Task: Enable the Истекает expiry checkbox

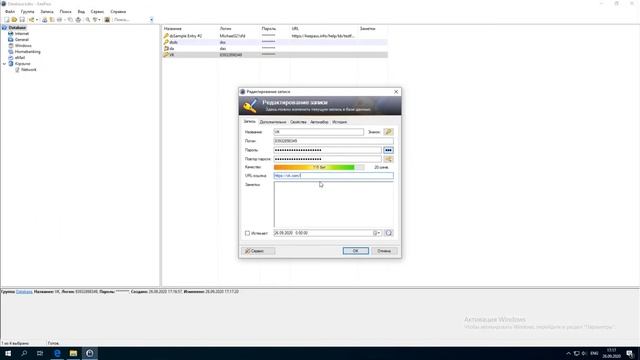Action: click(247, 233)
